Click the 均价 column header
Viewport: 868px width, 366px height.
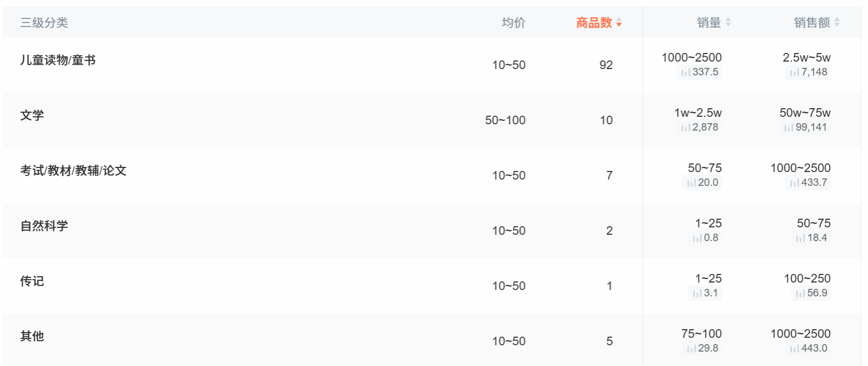pyautogui.click(x=513, y=22)
